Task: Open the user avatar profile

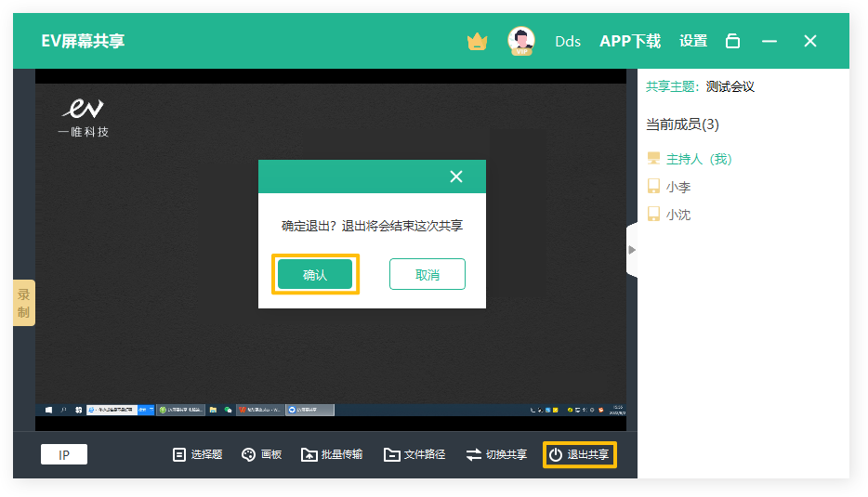Action: 521,41
